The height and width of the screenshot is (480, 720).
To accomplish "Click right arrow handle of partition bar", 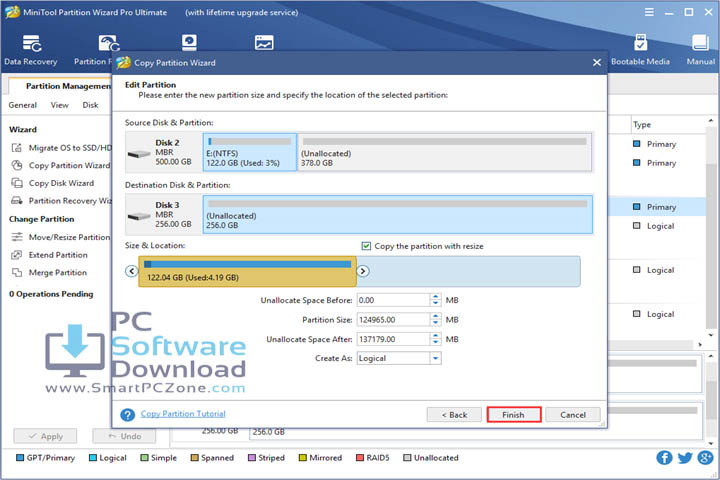I will (x=363, y=271).
